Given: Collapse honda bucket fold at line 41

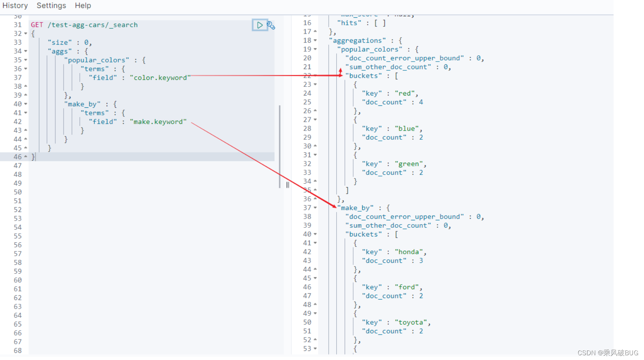Looking at the screenshot, I should pyautogui.click(x=315, y=243).
